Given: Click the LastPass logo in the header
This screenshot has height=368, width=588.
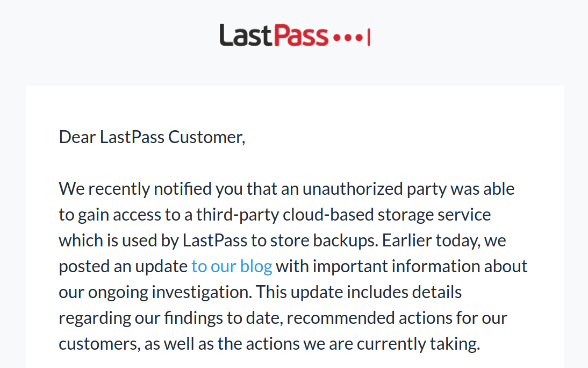Looking at the screenshot, I should point(294,36).
